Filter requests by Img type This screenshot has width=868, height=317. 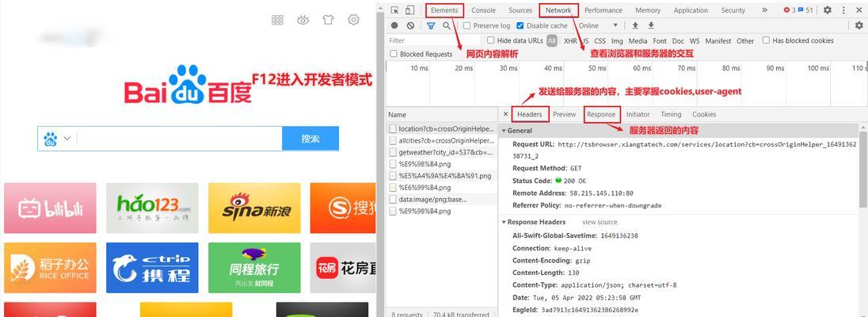tap(617, 41)
